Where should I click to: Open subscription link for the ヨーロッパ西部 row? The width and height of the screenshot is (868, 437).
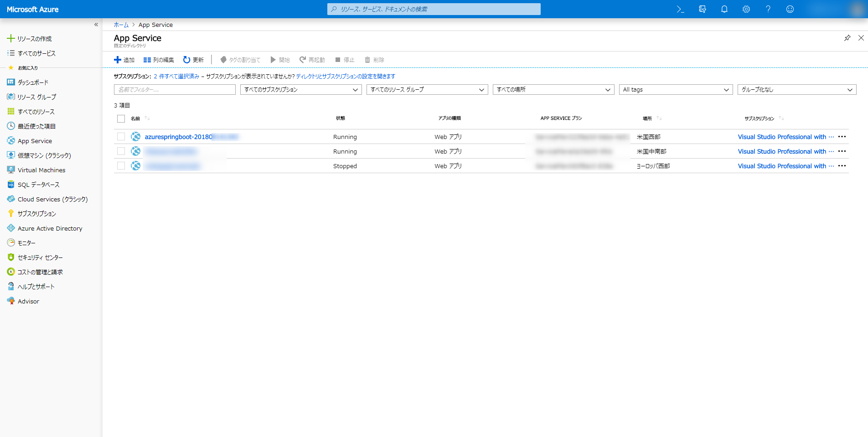tap(786, 166)
